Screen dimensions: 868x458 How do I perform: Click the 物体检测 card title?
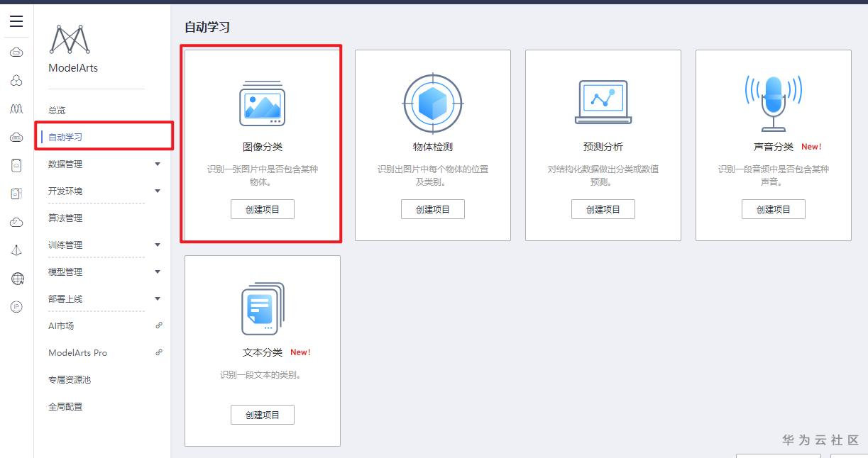433,147
